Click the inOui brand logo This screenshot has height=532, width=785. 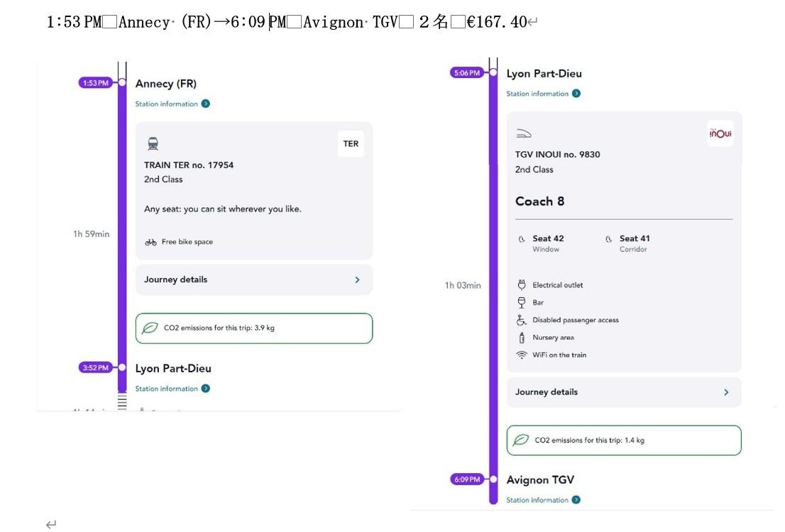[720, 133]
